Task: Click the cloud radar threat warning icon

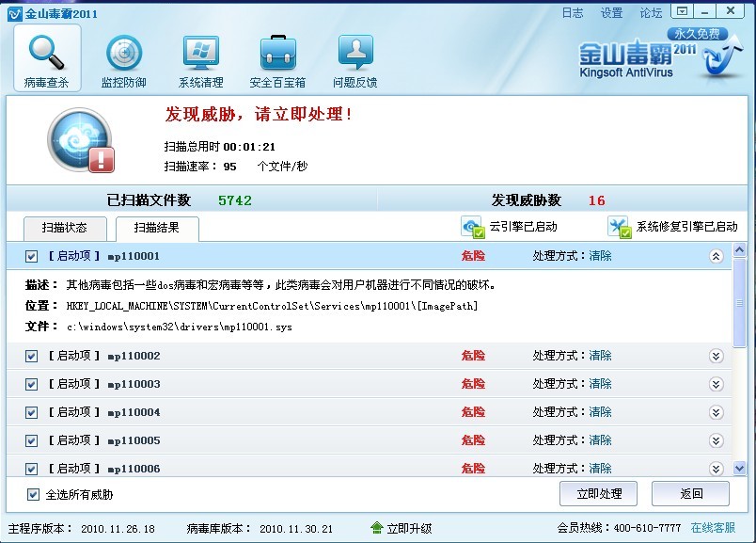Action: (x=81, y=140)
